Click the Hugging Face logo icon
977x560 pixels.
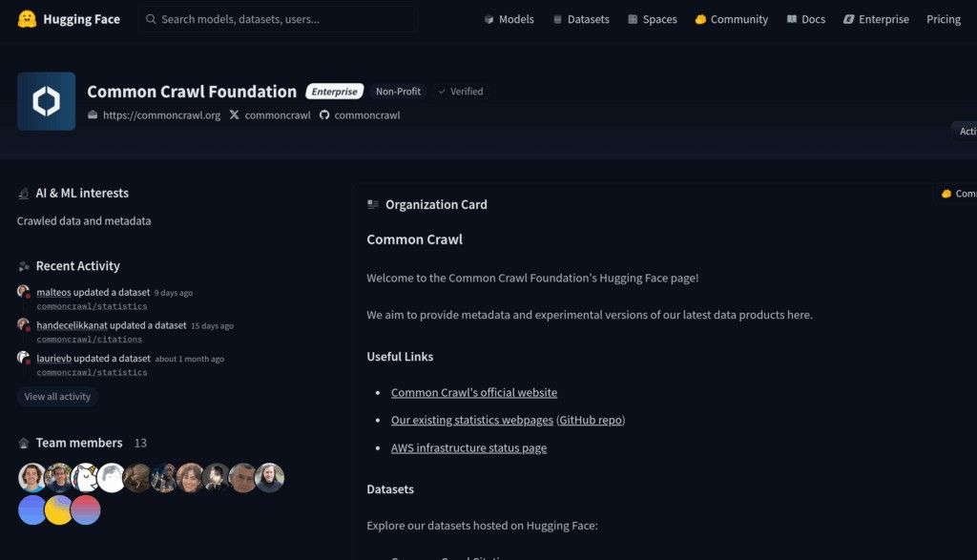coord(27,19)
